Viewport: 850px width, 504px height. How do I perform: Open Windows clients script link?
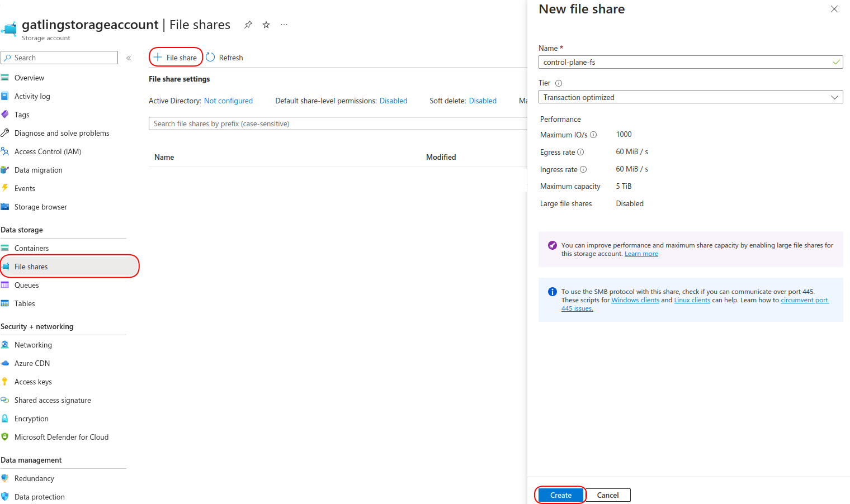[635, 300]
